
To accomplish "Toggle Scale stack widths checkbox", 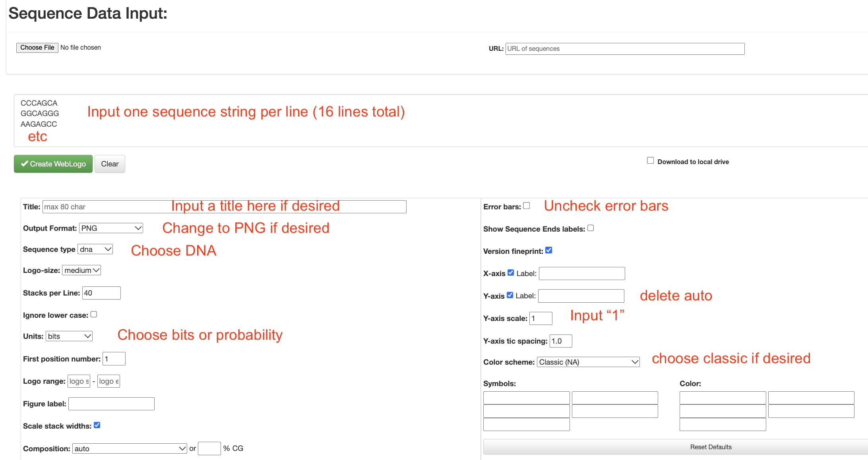I will point(97,425).
